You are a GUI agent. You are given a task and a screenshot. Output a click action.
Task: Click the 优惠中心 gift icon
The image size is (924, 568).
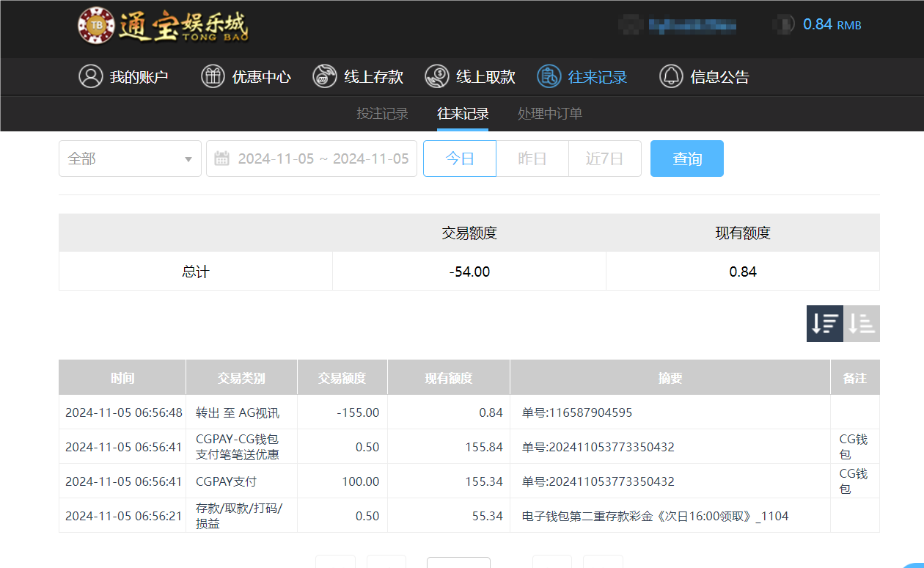coord(211,76)
